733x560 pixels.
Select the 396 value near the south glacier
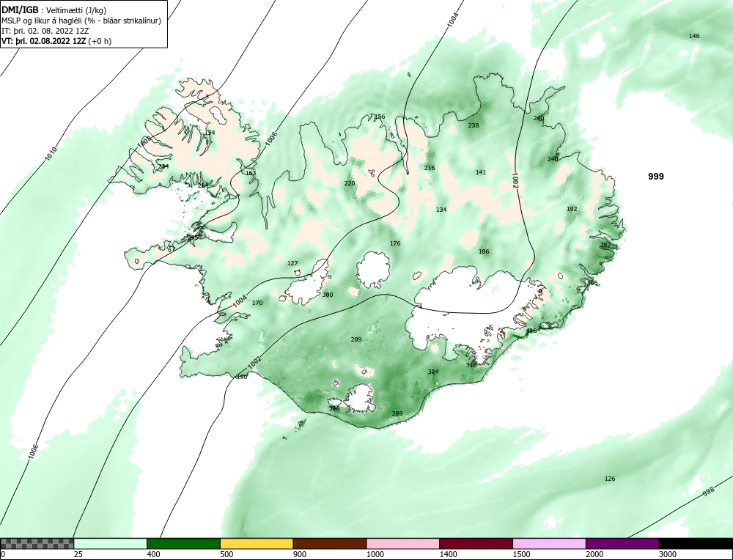point(334,408)
